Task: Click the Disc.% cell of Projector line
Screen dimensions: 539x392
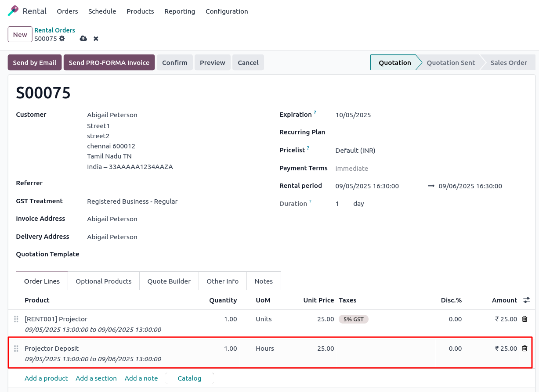Action: pos(455,319)
